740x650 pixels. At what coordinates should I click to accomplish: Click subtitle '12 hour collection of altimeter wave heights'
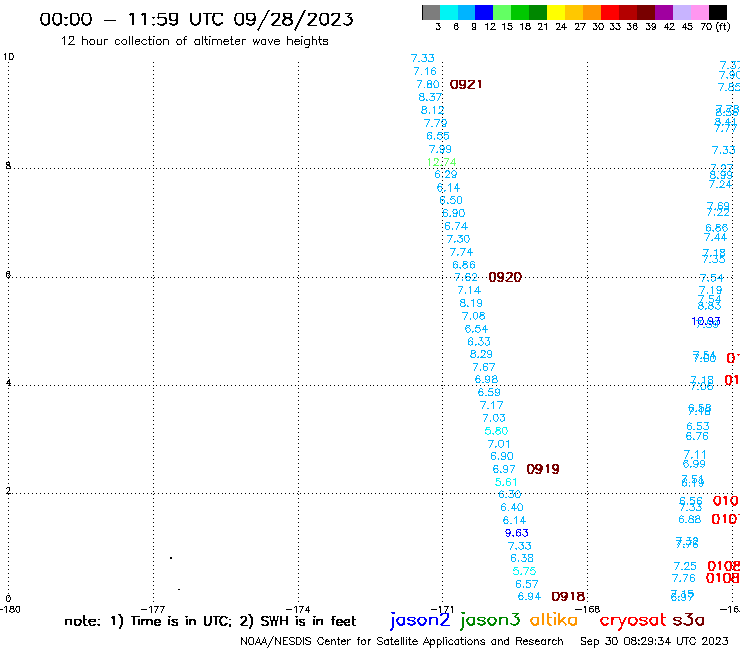coord(194,41)
